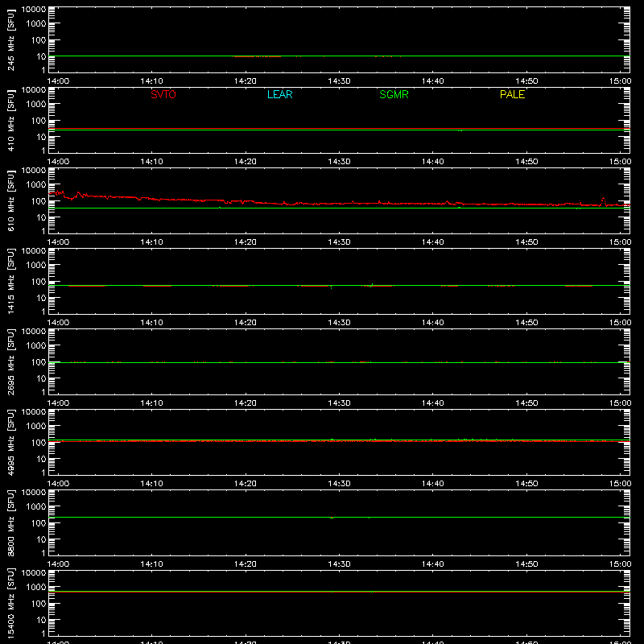Viewport: 644px width, 644px height.
Task: Click the red 610 MHz spike near 14:58
Action: click(x=603, y=201)
